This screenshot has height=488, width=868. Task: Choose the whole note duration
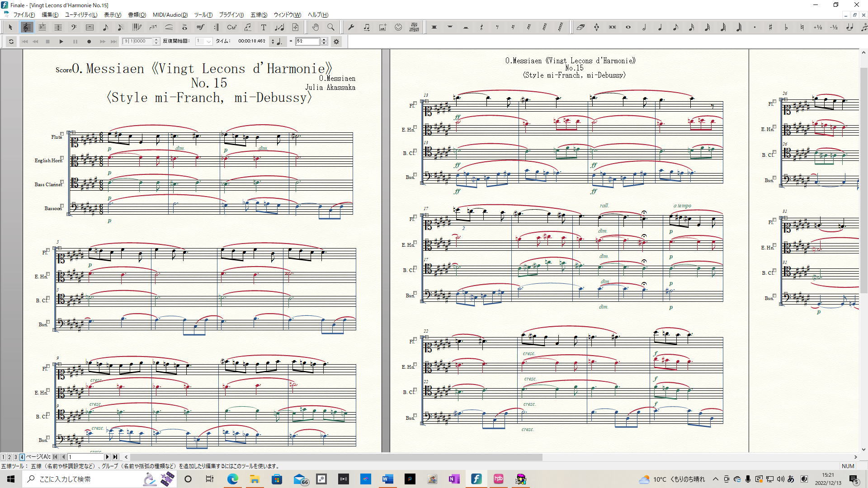click(628, 27)
